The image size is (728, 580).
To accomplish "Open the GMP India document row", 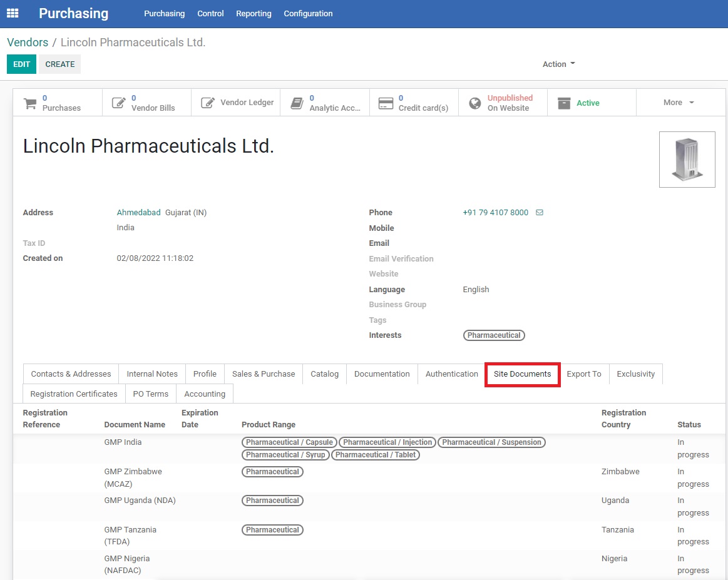I will click(x=369, y=449).
